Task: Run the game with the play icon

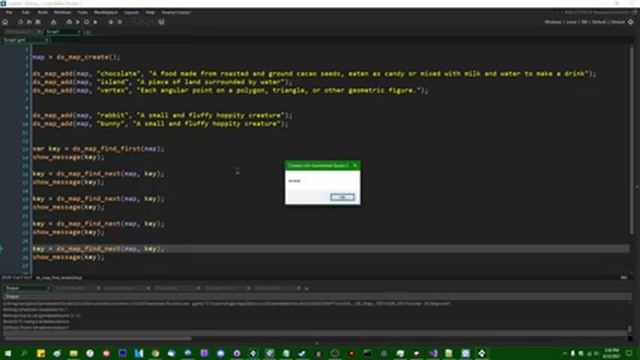Action: [78, 22]
